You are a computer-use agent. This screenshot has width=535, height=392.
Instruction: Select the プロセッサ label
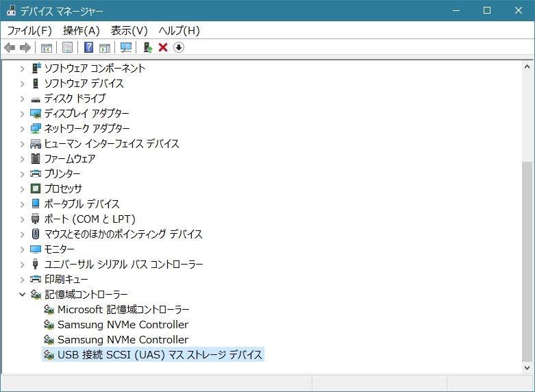click(x=63, y=188)
